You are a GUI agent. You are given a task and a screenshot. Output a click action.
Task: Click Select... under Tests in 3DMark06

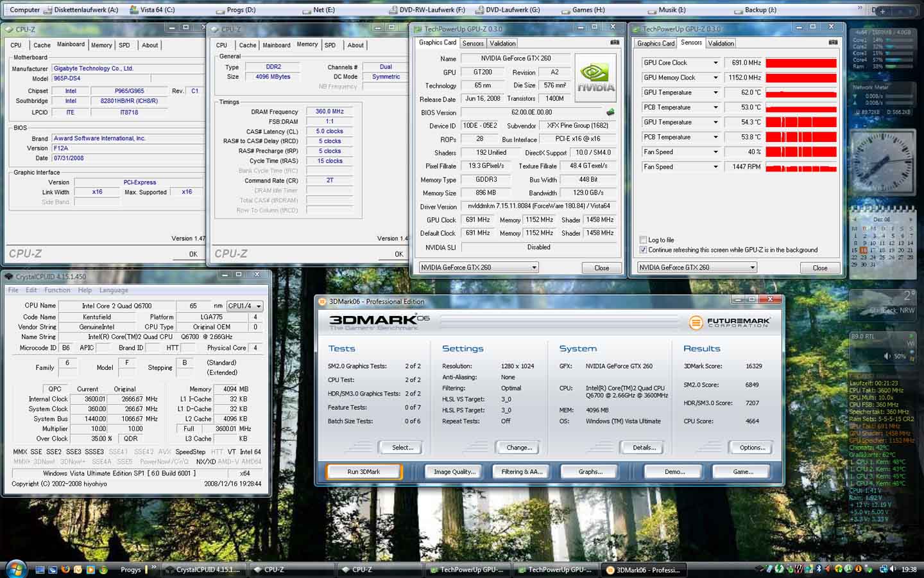click(402, 448)
